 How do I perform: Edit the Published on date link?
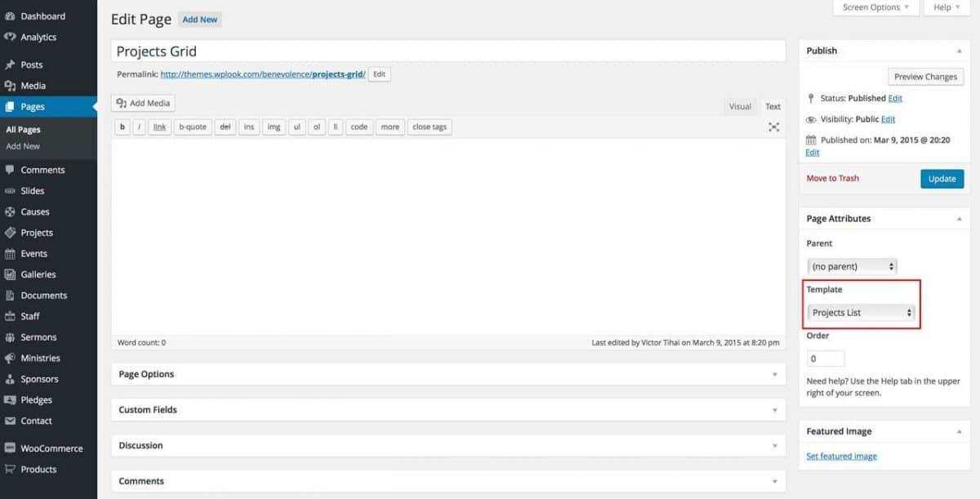click(812, 153)
